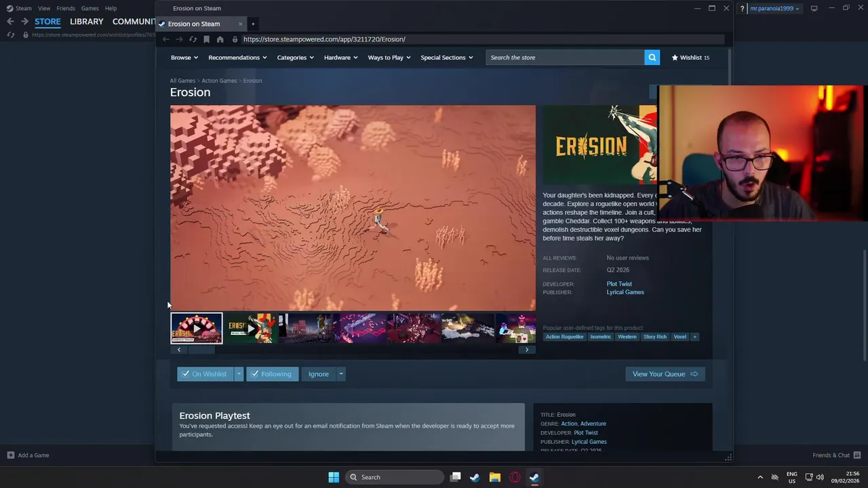Expand the Ignore dropdown arrow
This screenshot has width=868, height=488.
[341, 374]
